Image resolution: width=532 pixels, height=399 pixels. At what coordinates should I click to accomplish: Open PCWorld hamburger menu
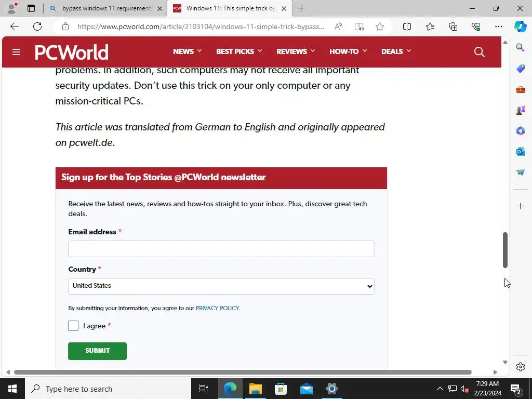(16, 52)
